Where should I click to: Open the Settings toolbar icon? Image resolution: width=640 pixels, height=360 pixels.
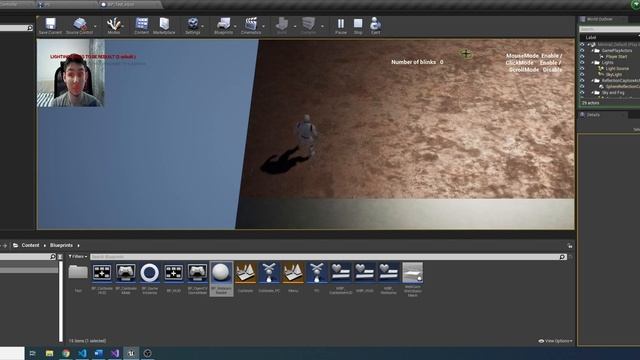coord(192,26)
